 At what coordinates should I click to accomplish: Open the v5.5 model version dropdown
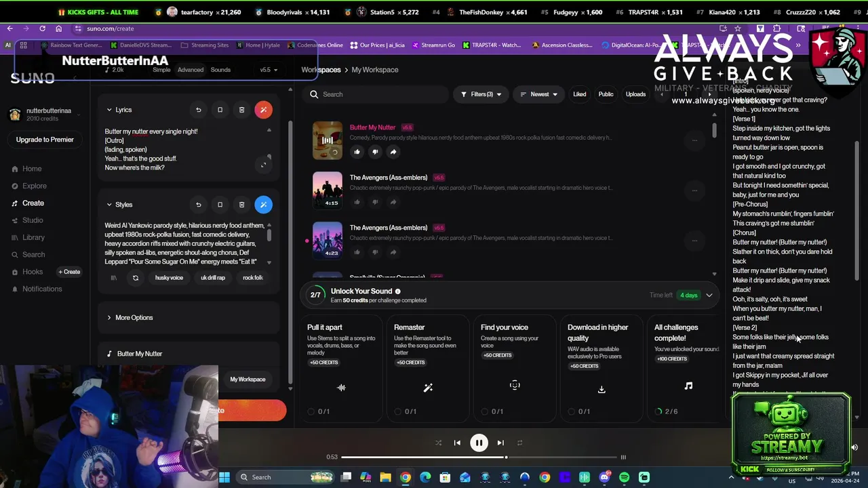click(269, 70)
